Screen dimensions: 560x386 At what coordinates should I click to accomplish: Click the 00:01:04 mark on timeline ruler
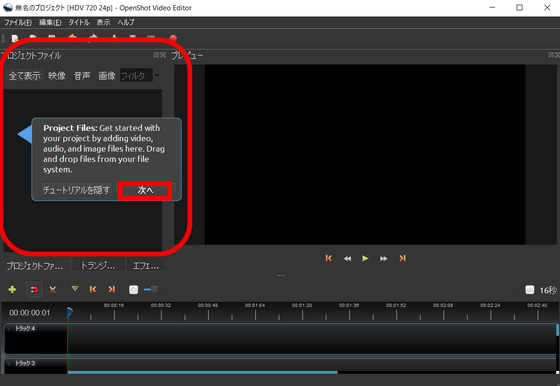pyautogui.click(x=255, y=305)
